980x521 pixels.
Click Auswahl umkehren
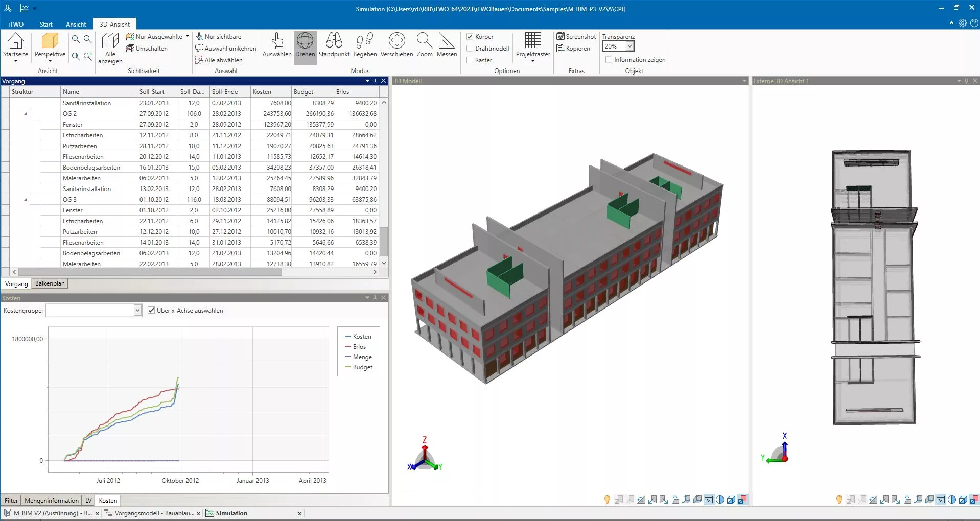point(226,49)
